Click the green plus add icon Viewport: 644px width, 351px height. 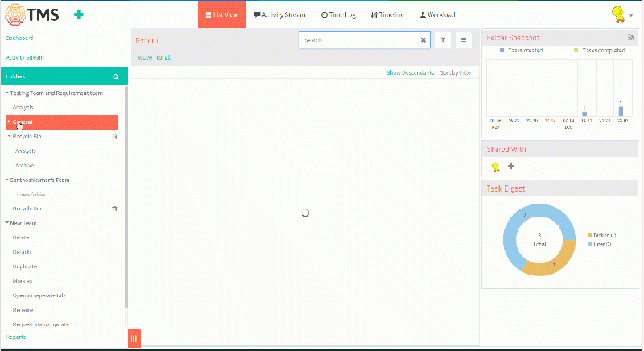tap(78, 14)
